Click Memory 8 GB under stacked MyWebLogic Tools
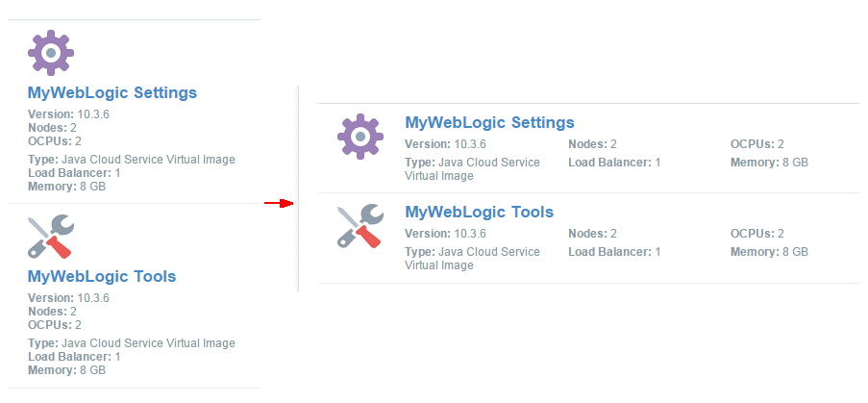This screenshot has width=868, height=403. click(66, 369)
